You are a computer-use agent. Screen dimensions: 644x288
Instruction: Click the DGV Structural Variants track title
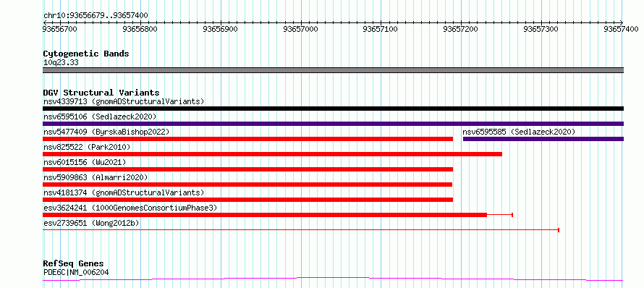coord(101,93)
